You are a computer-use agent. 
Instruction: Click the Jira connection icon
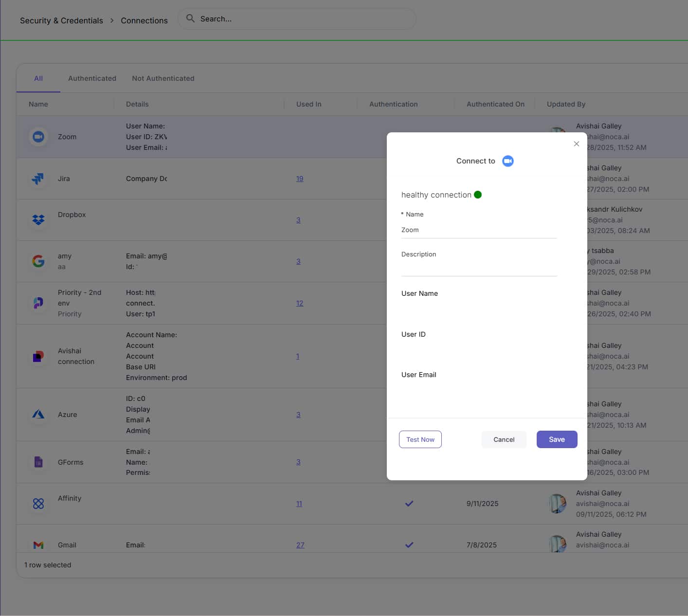click(38, 179)
